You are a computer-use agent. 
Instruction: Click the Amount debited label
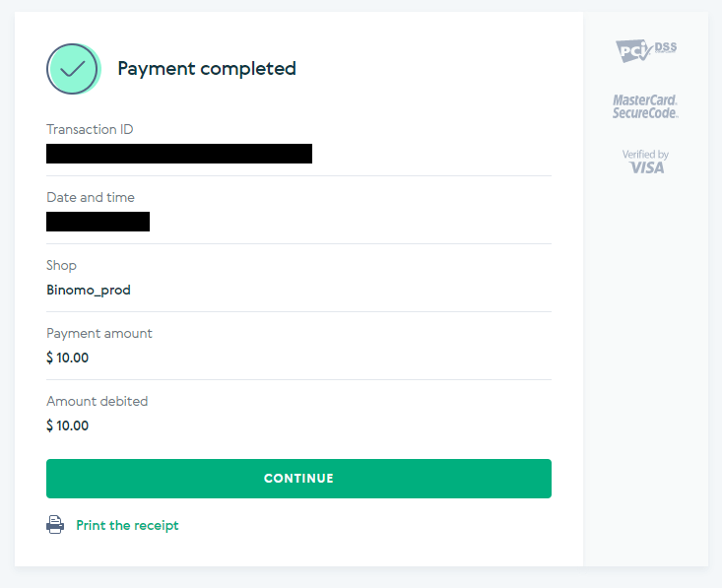coord(98,401)
